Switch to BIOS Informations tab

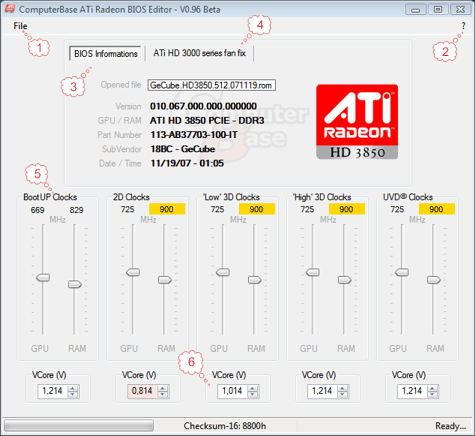105,54
